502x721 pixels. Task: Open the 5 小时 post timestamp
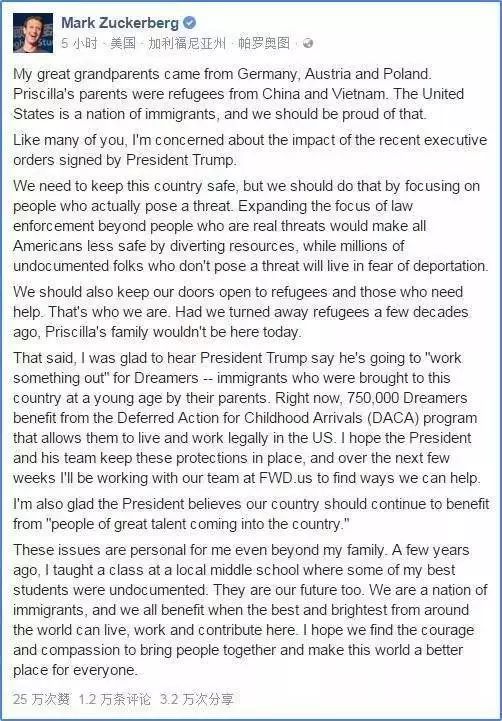79,44
